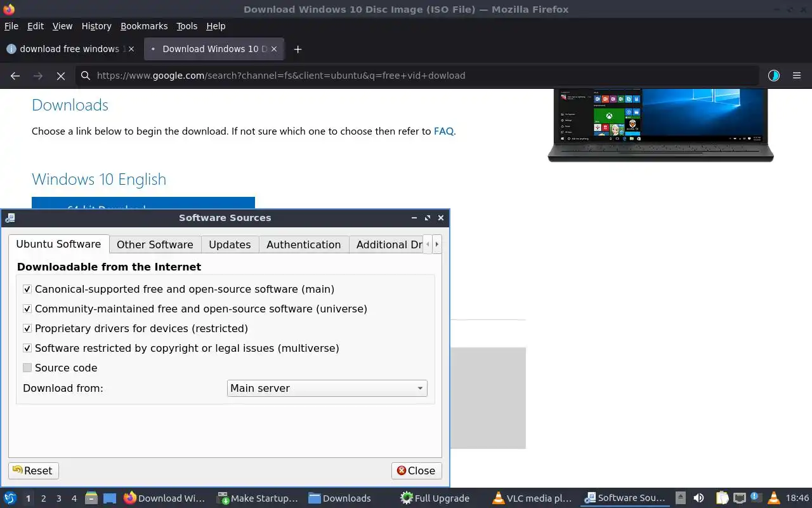This screenshot has width=812, height=508.
Task: Open the Firefox Tools menu
Action: (187, 26)
